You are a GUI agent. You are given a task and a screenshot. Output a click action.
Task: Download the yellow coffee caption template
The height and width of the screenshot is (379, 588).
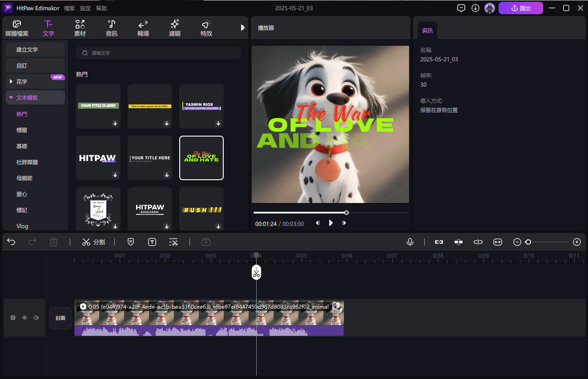point(167,123)
